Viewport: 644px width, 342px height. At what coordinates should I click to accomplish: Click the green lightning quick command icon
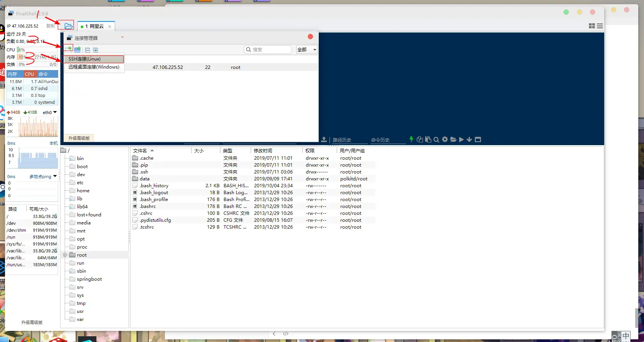pyautogui.click(x=411, y=139)
